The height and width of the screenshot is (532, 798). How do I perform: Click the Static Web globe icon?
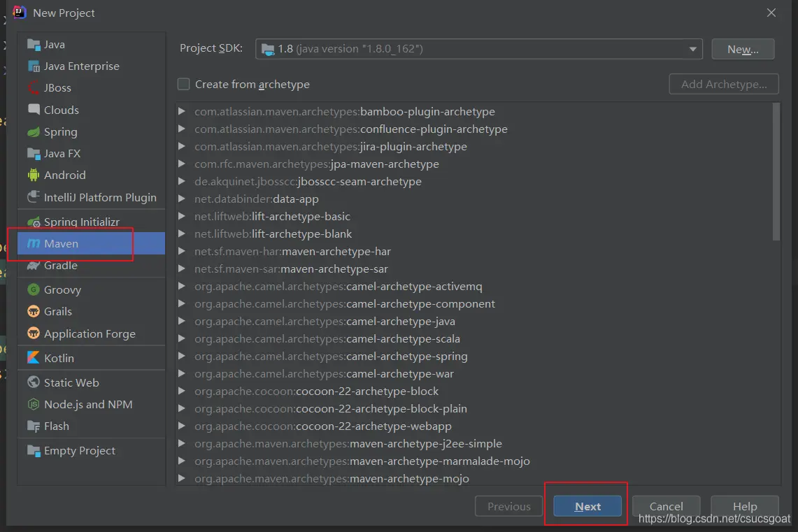point(34,382)
